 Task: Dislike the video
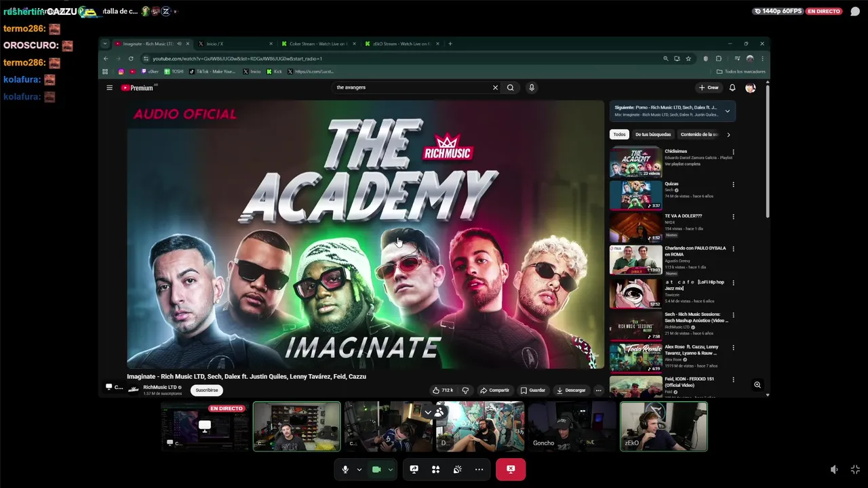465,390
